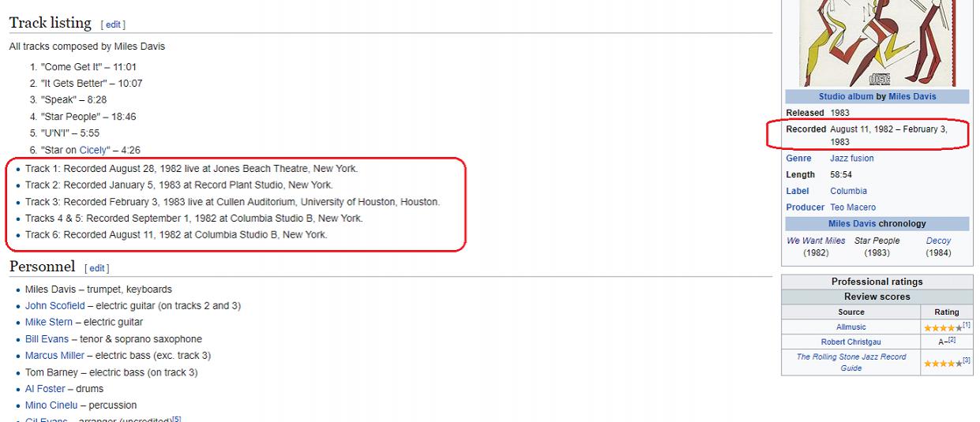Open the Robert Christgau review source link
The width and height of the screenshot is (980, 422).
pos(850,342)
